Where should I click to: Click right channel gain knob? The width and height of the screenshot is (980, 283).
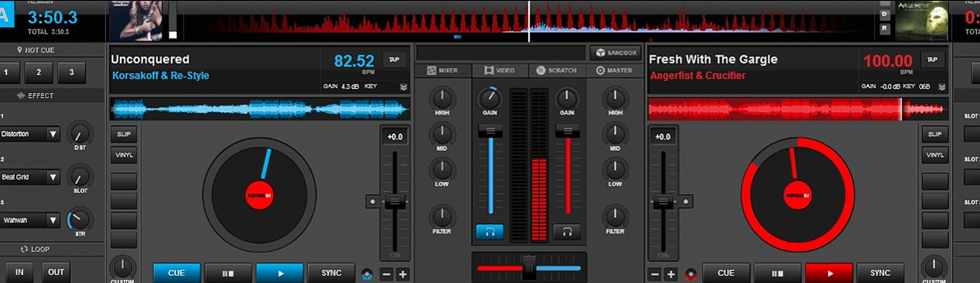click(x=567, y=98)
